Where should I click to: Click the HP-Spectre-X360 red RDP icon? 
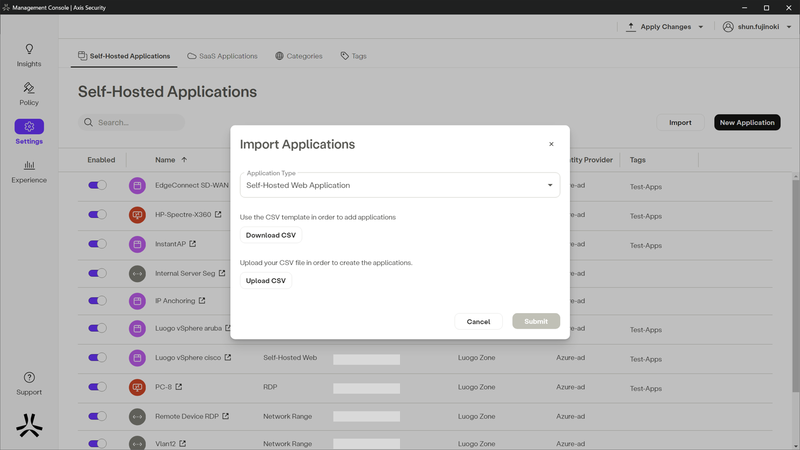pos(137,215)
